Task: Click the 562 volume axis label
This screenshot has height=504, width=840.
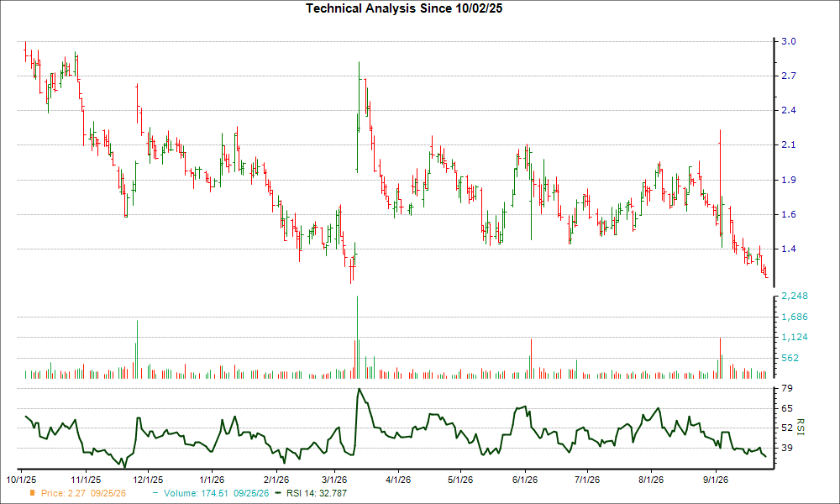Action: click(790, 359)
